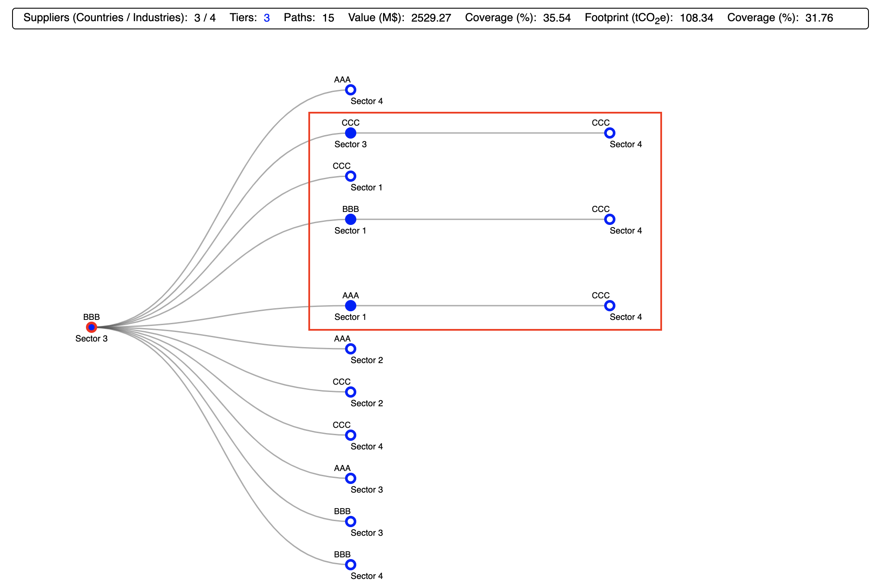Viewport: 881px width, 588px height.
Task: Expand CCC Sector 4 linked from BBB Sector 1
Action: 610,219
